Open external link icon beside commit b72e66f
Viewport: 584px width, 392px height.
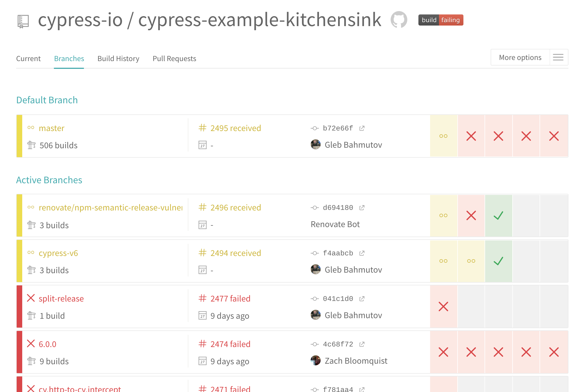point(362,128)
